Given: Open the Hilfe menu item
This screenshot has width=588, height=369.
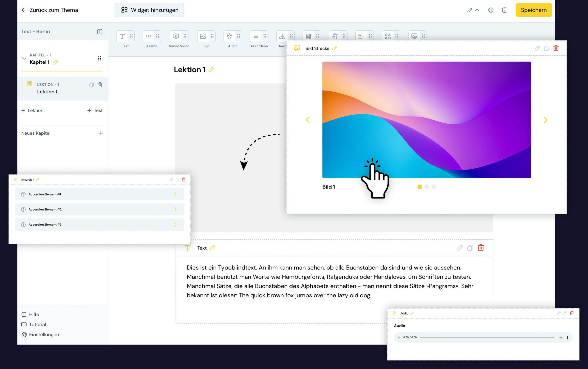Looking at the screenshot, I should pos(34,314).
